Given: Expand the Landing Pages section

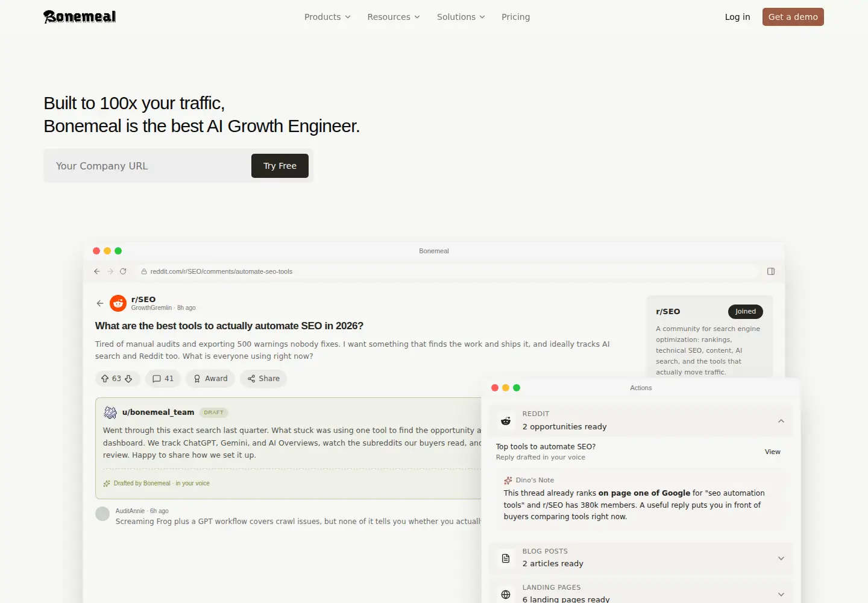Looking at the screenshot, I should point(781,595).
